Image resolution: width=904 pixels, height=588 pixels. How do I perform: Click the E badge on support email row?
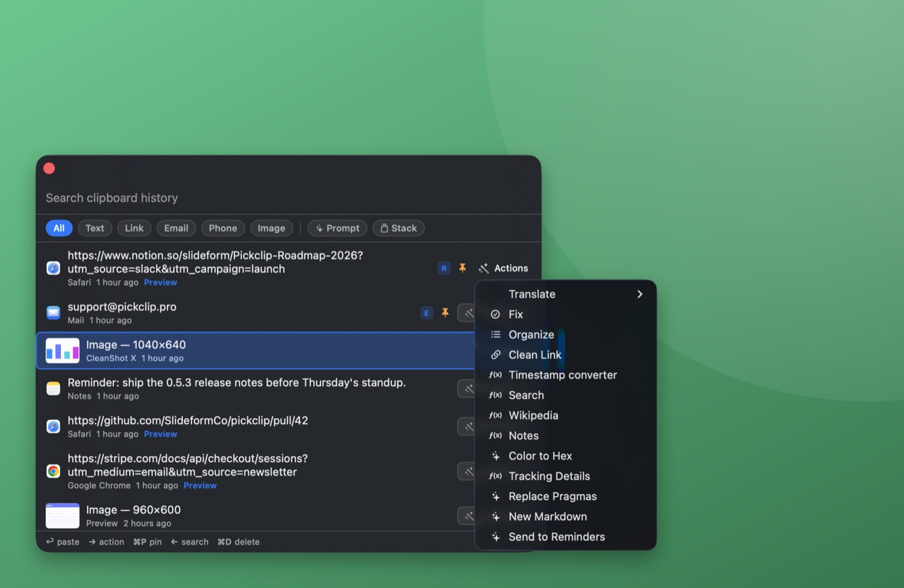427,313
